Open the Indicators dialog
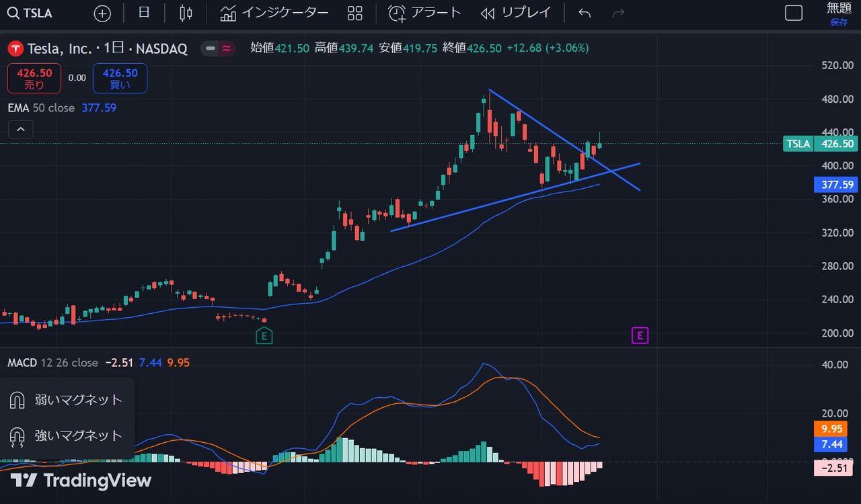Viewport: 861px width, 504px height. pos(274,13)
